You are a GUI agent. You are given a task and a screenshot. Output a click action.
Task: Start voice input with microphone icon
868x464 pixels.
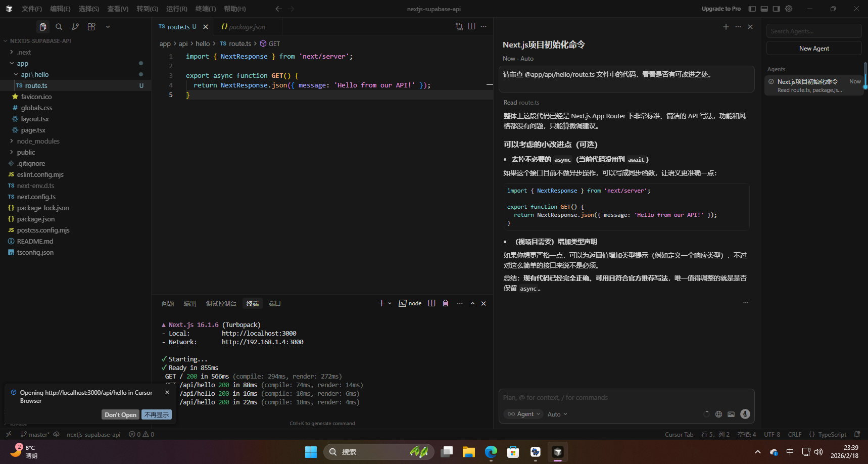(x=745, y=414)
